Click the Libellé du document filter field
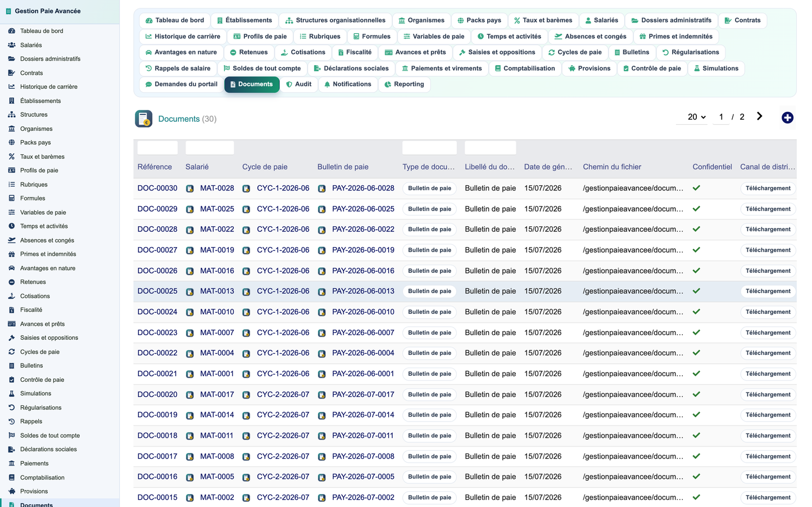Screen dimensions: 812x507 [490, 148]
